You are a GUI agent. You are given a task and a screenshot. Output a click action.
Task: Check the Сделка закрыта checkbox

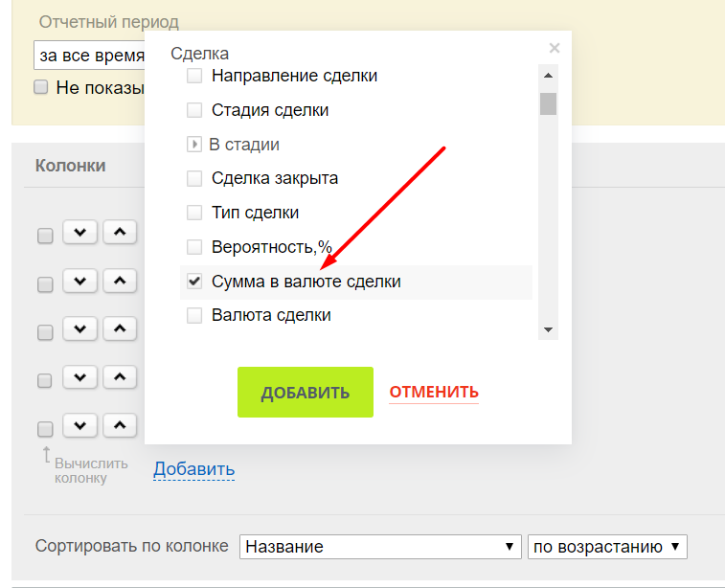point(194,178)
